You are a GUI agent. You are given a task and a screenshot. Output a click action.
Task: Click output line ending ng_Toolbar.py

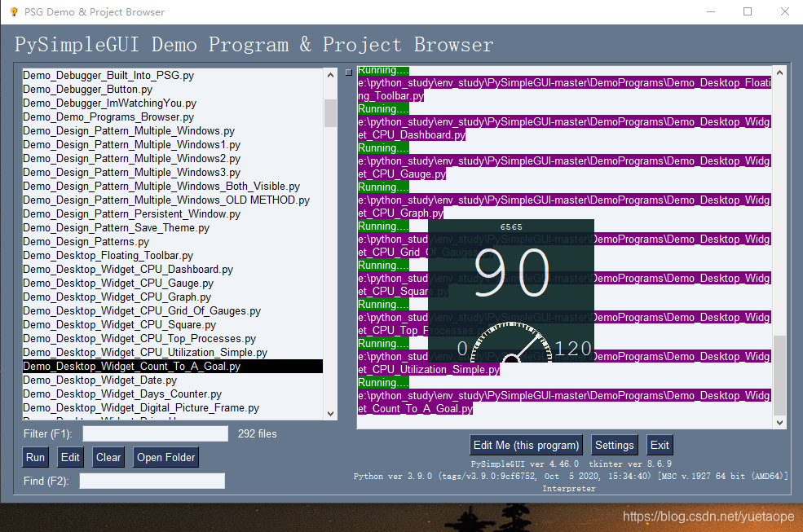(x=390, y=96)
